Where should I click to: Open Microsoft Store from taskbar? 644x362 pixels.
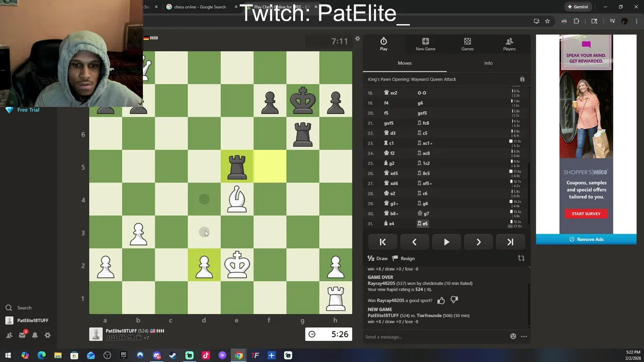74,355
